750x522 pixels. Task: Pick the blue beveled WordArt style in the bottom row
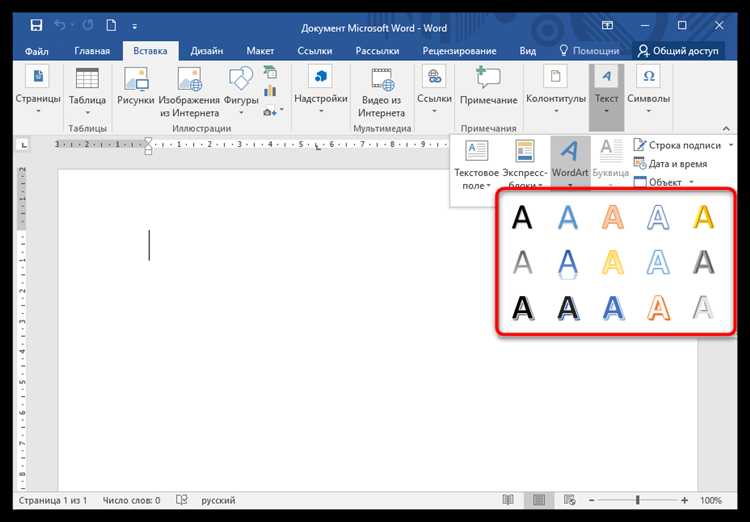[x=613, y=308]
